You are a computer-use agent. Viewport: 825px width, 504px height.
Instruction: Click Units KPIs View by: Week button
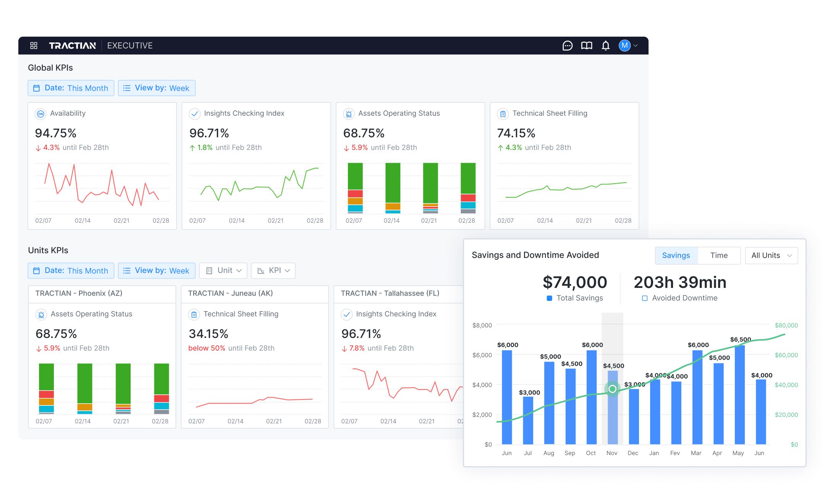pos(157,271)
